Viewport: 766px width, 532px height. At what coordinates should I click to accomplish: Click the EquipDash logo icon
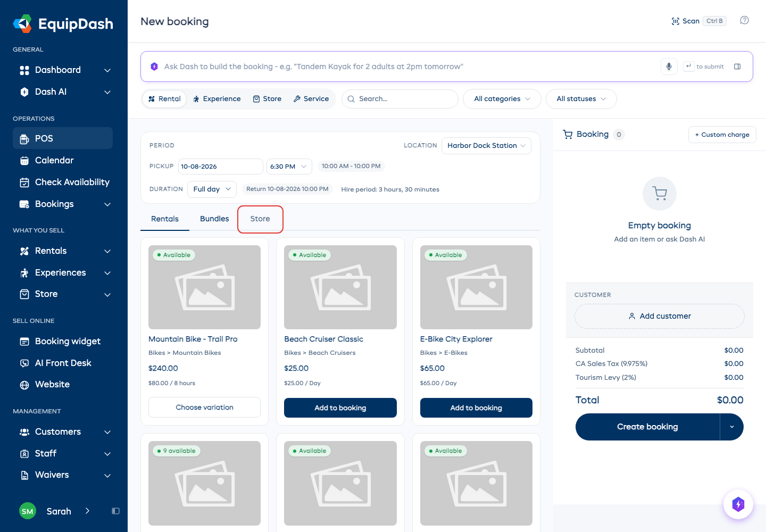(x=22, y=24)
